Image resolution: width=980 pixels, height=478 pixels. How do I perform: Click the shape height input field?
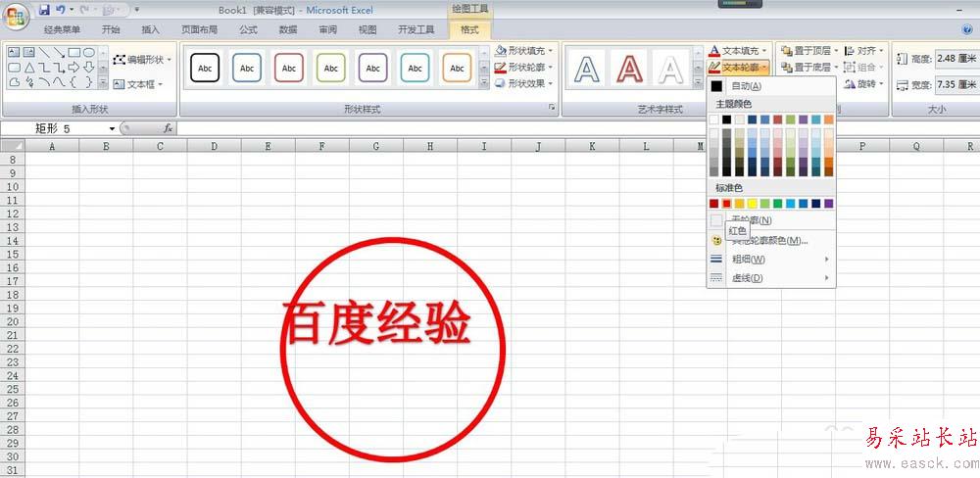[956, 59]
